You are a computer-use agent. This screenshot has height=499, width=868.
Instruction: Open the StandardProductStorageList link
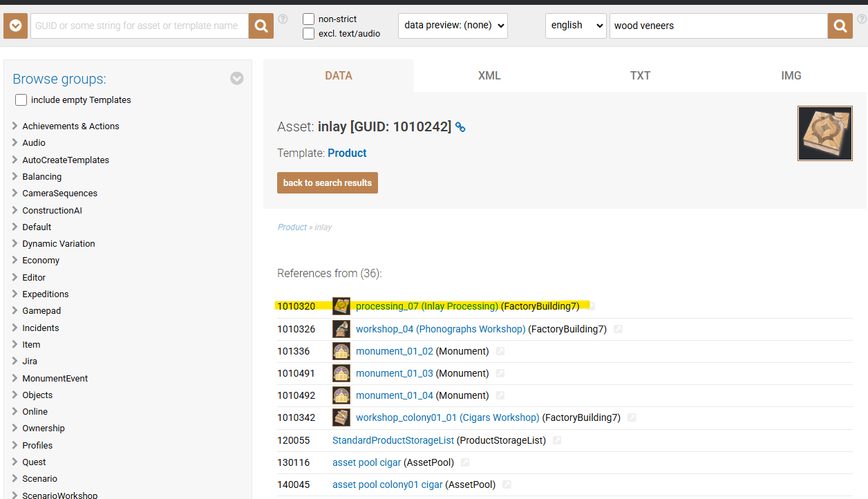393,440
